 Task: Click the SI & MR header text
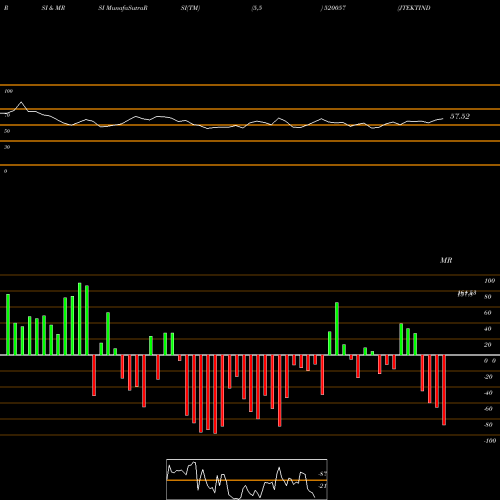click(x=53, y=8)
